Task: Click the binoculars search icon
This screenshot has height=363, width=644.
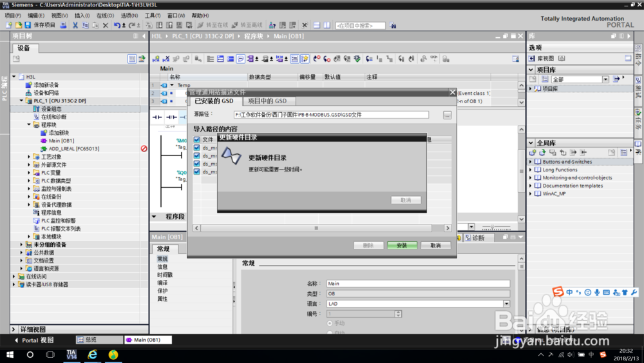Action: [x=393, y=26]
